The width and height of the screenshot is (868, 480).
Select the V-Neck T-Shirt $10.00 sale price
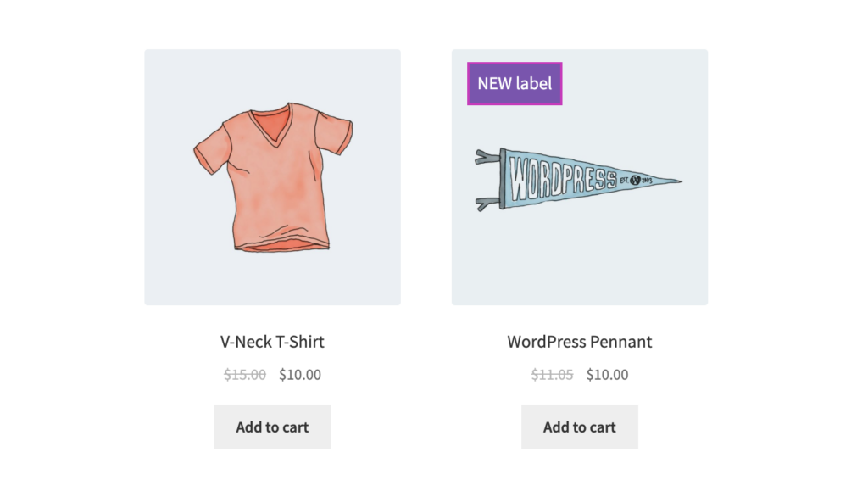[300, 375]
